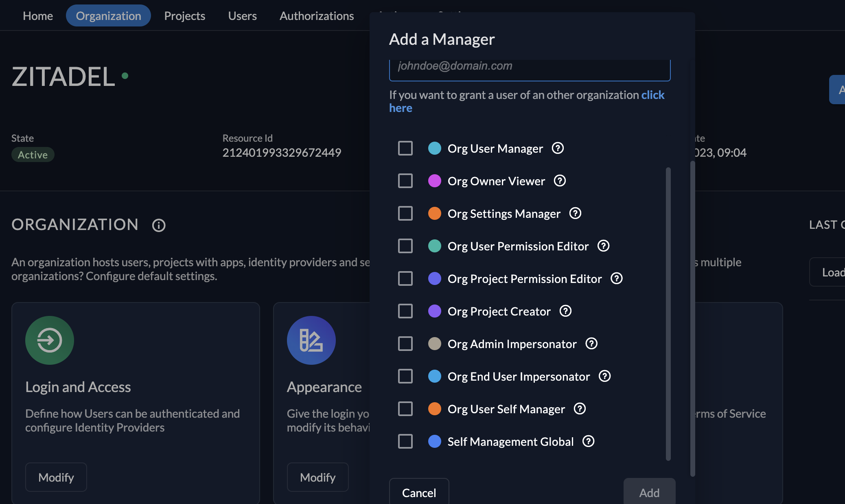
Task: Check Org End User Impersonator checkbox
Action: pyautogui.click(x=405, y=376)
